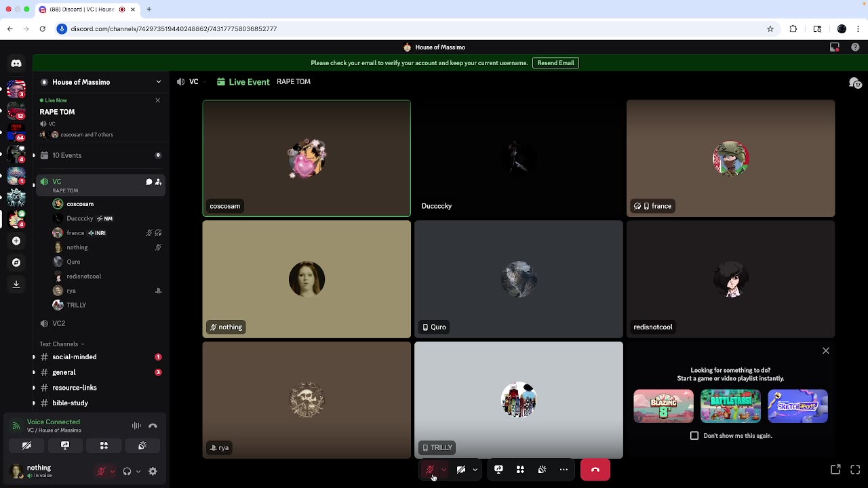Open the 10 Events entry
The image size is (868, 488).
[102, 155]
